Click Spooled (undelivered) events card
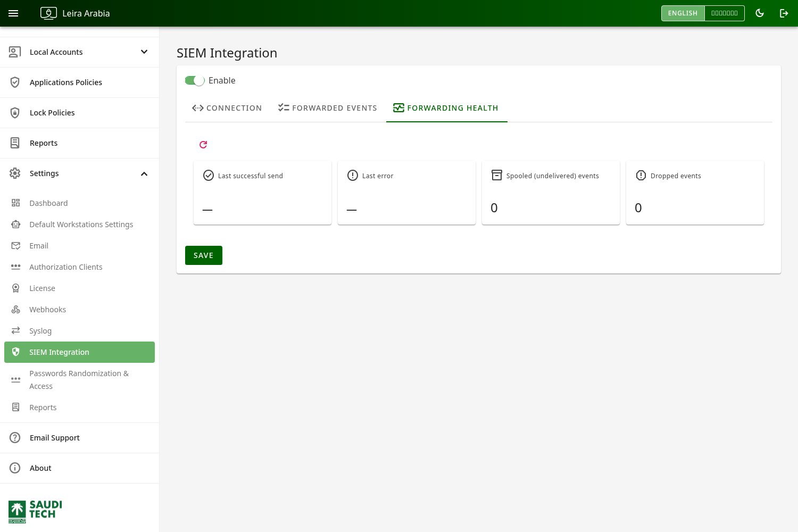This screenshot has height=532, width=798. [551, 193]
